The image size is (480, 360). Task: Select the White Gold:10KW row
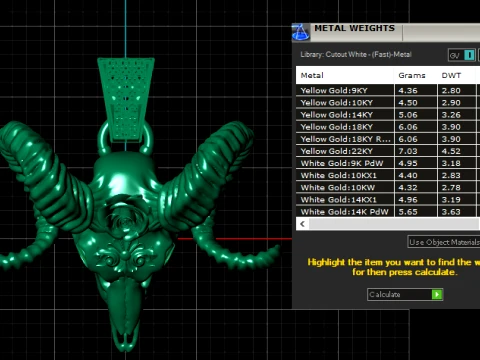click(x=388, y=187)
